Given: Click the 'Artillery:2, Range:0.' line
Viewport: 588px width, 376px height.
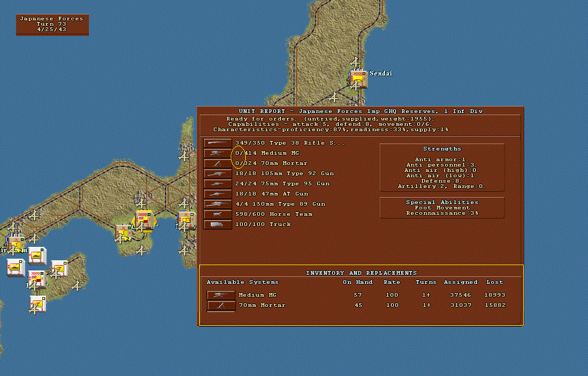Looking at the screenshot, I should coord(442,186).
